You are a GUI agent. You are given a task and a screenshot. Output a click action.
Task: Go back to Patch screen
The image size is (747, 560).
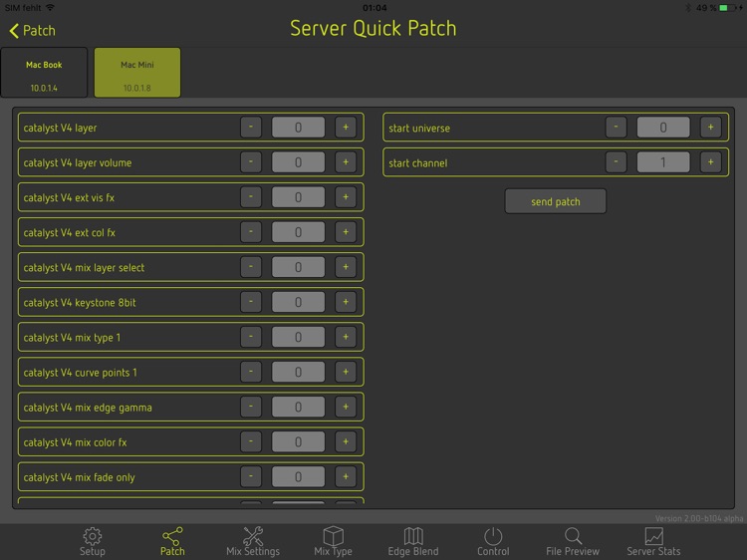tap(33, 31)
